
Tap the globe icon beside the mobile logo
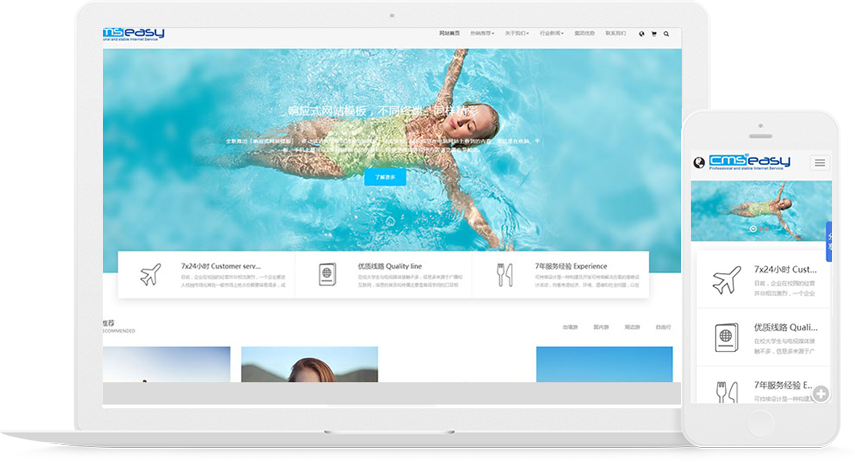[x=698, y=162]
